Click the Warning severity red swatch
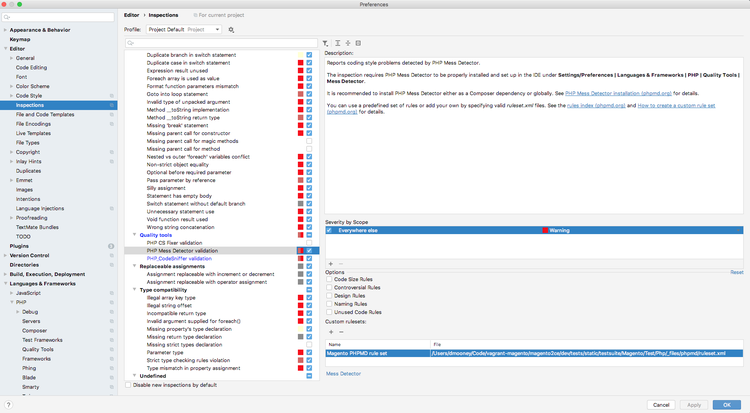The image size is (750, 413). coord(545,230)
